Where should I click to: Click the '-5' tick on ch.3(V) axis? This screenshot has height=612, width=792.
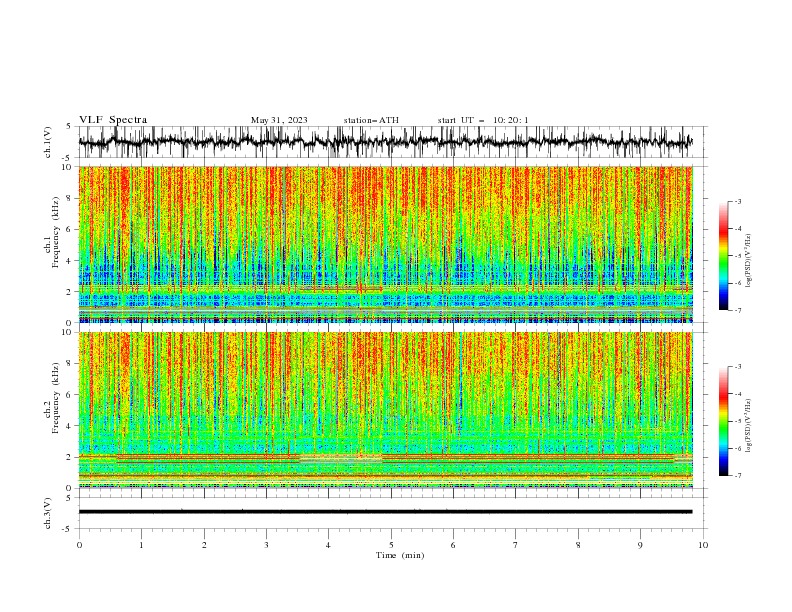click(66, 529)
